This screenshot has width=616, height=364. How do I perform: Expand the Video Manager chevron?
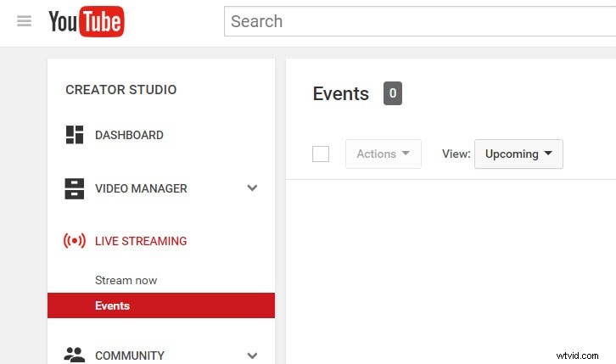pos(252,188)
